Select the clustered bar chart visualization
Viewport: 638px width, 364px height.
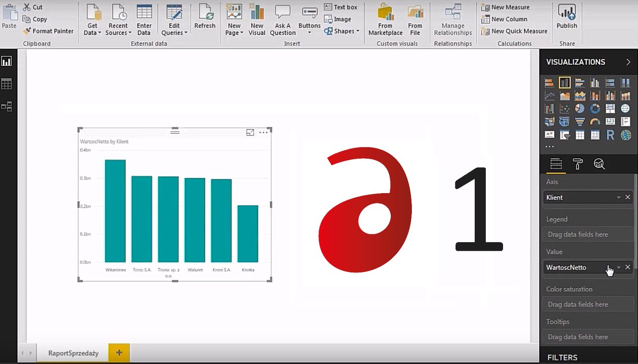pyautogui.click(x=580, y=83)
